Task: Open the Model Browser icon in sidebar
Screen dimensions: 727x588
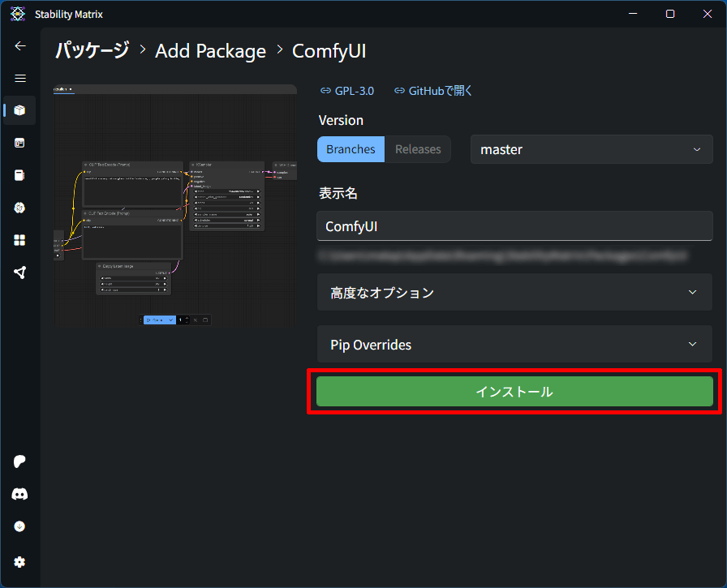Action: pyautogui.click(x=19, y=208)
